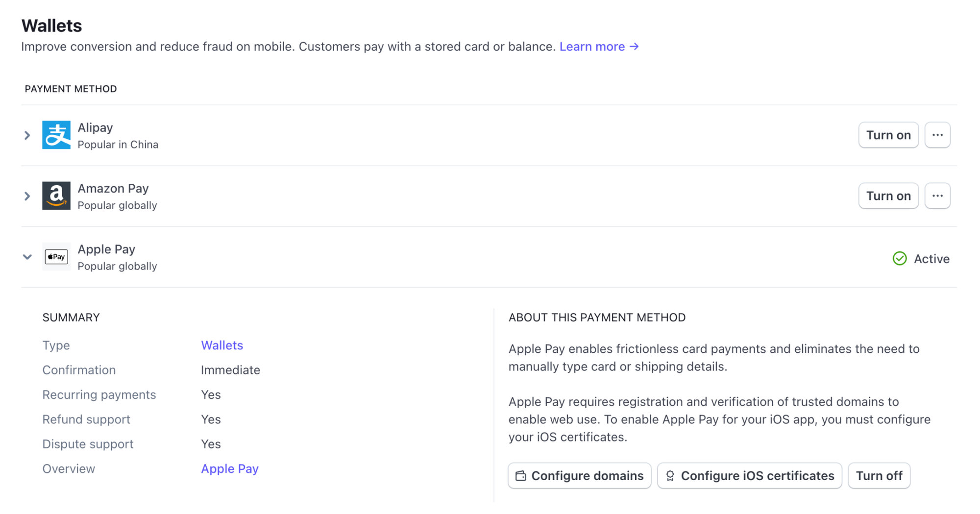The height and width of the screenshot is (514, 980).
Task: Click the arrow icon after Learn more
Action: click(x=634, y=47)
